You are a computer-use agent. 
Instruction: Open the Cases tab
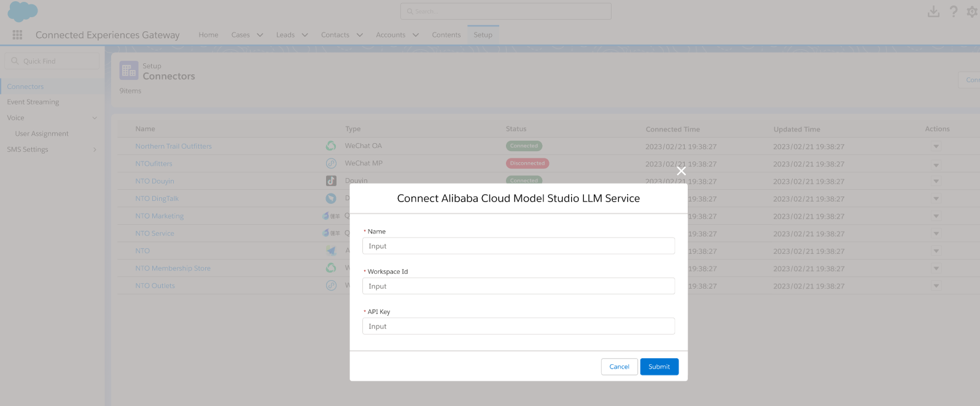pos(240,35)
